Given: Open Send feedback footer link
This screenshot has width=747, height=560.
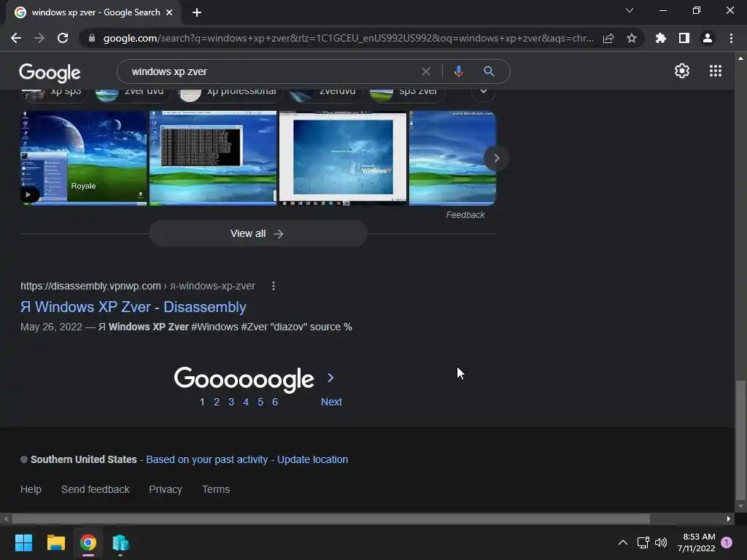Looking at the screenshot, I should (x=96, y=489).
